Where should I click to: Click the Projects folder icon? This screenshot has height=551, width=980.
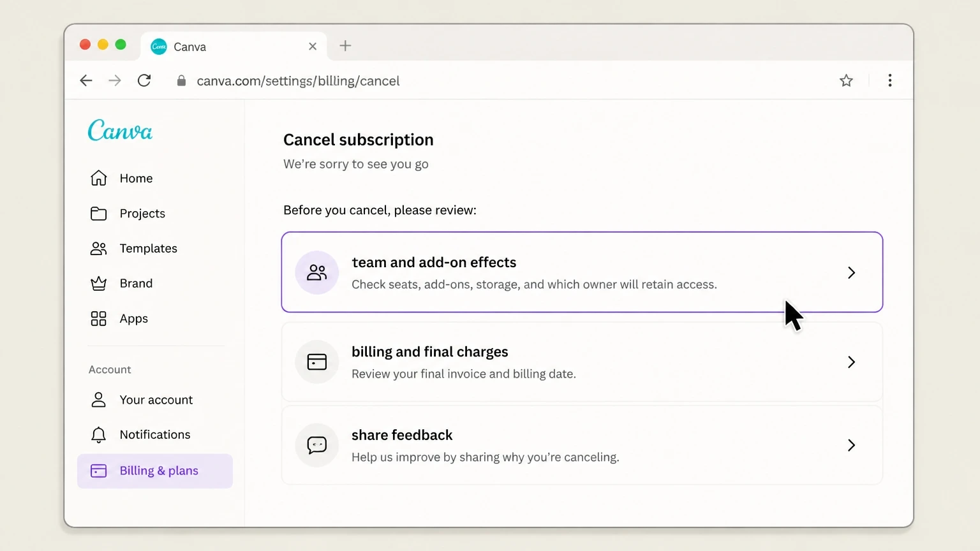point(98,214)
